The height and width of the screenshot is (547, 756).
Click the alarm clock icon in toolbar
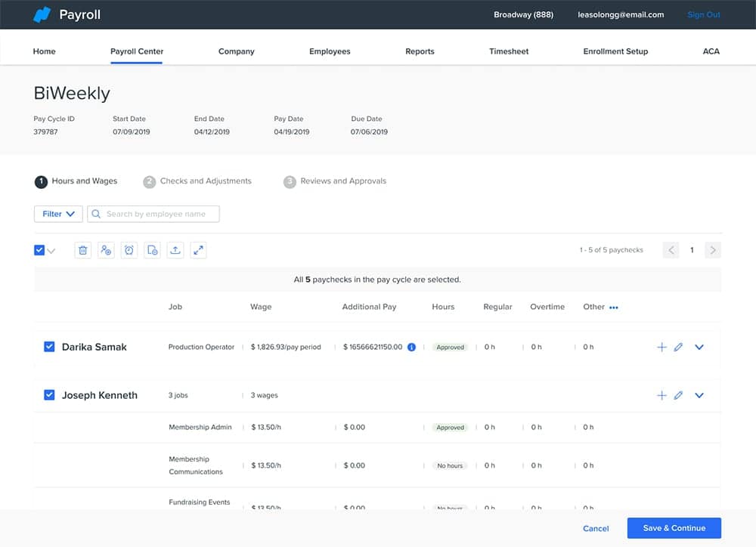[129, 250]
